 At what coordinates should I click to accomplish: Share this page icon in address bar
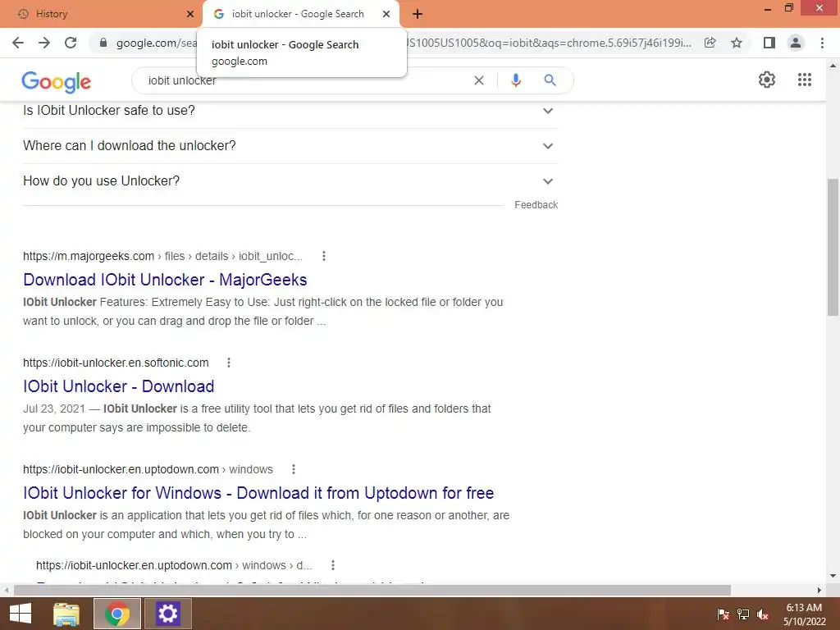coord(710,43)
